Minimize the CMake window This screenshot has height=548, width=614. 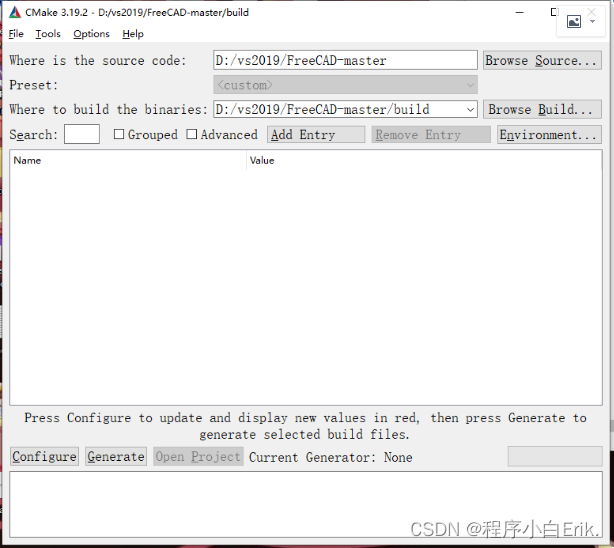[520, 13]
